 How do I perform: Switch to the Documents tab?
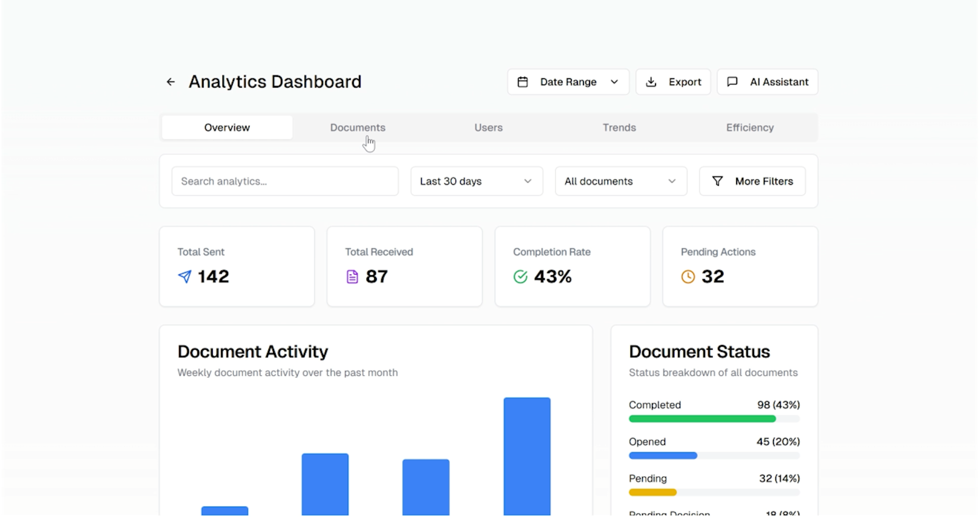358,127
